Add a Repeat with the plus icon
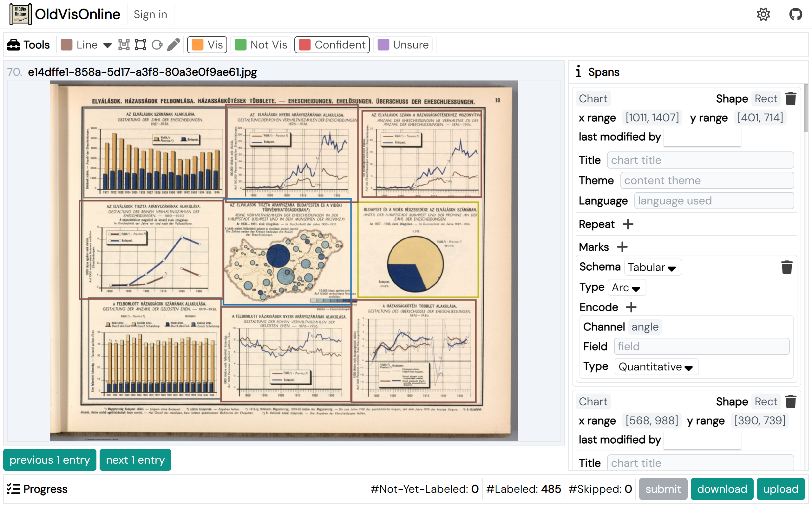This screenshot has height=507, width=812. (x=628, y=224)
